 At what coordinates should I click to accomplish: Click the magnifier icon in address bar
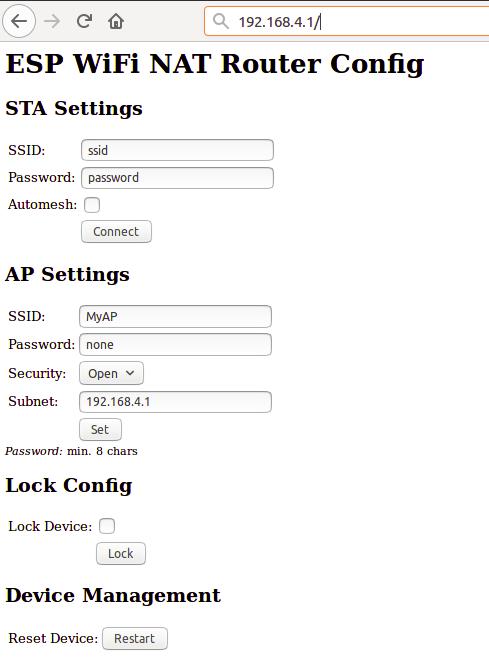(x=221, y=21)
